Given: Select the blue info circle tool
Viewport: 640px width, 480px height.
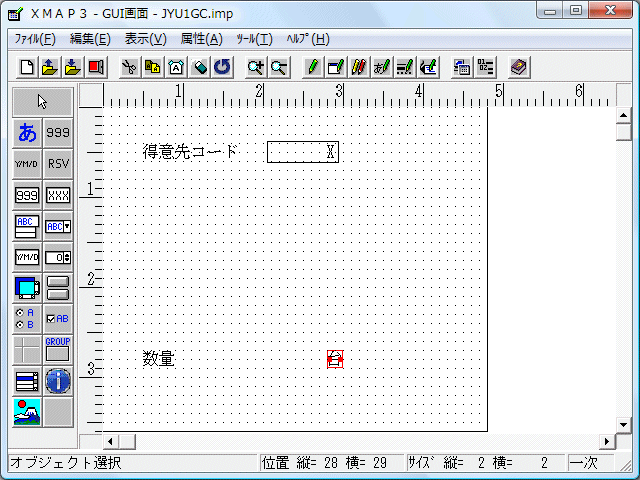Looking at the screenshot, I should pos(58,381).
